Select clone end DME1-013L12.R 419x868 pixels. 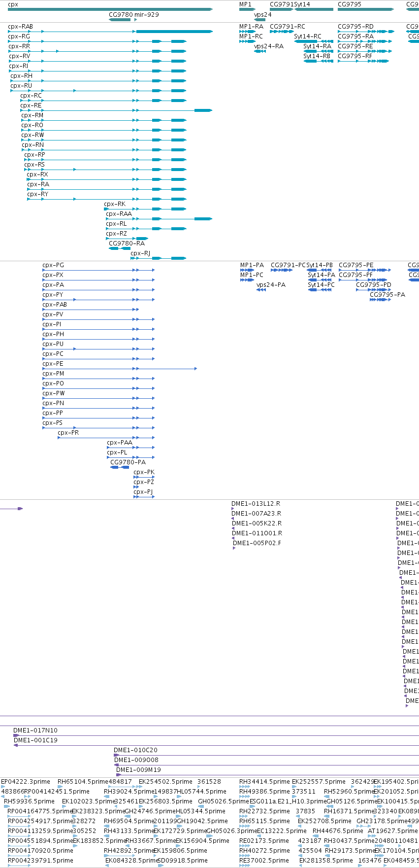(x=256, y=504)
